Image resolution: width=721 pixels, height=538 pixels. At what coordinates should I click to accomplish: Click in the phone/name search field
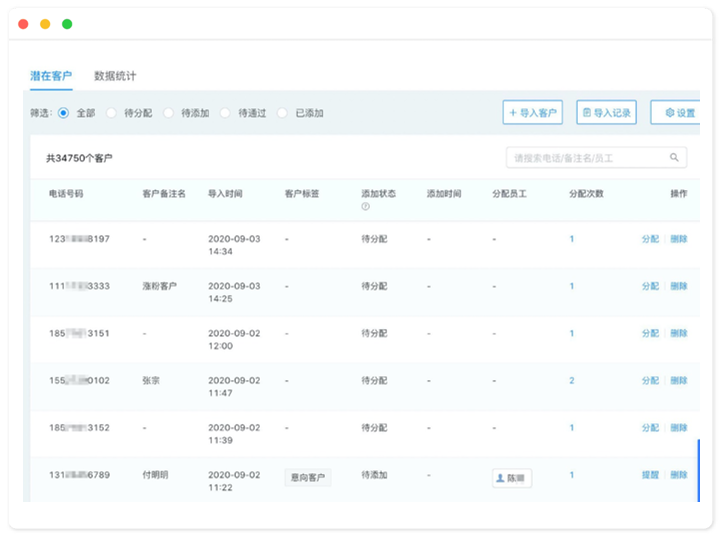pos(585,157)
